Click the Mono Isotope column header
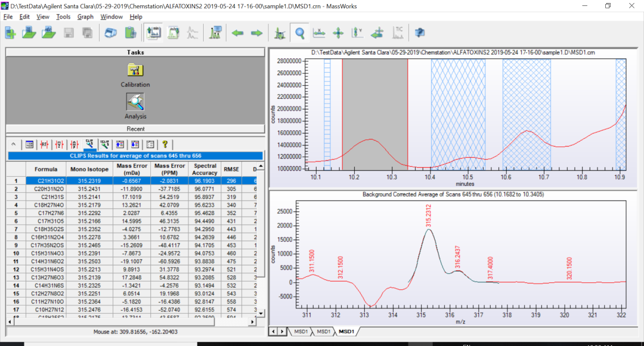The height and width of the screenshot is (346, 644). pos(89,169)
